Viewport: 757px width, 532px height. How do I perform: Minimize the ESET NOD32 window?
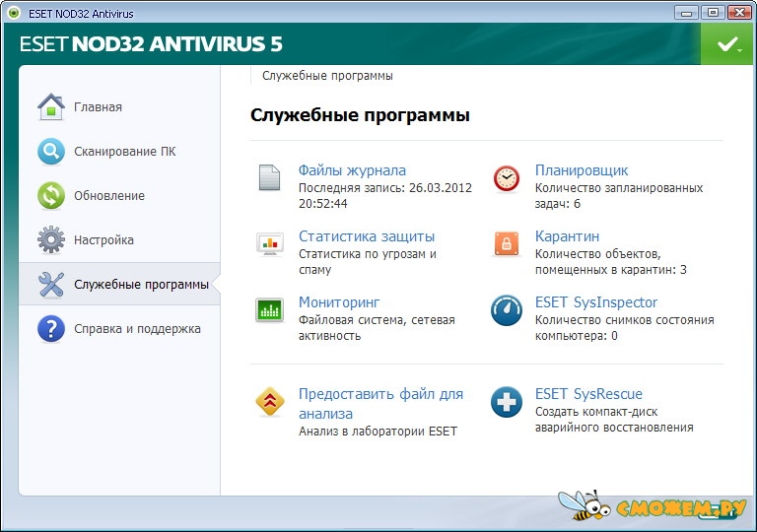(x=686, y=13)
